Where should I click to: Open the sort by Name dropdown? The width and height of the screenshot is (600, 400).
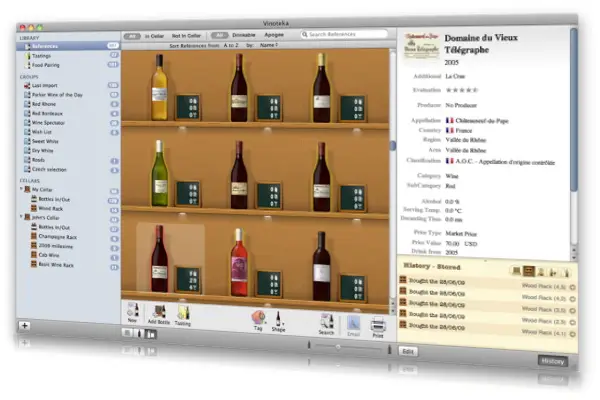coord(269,45)
